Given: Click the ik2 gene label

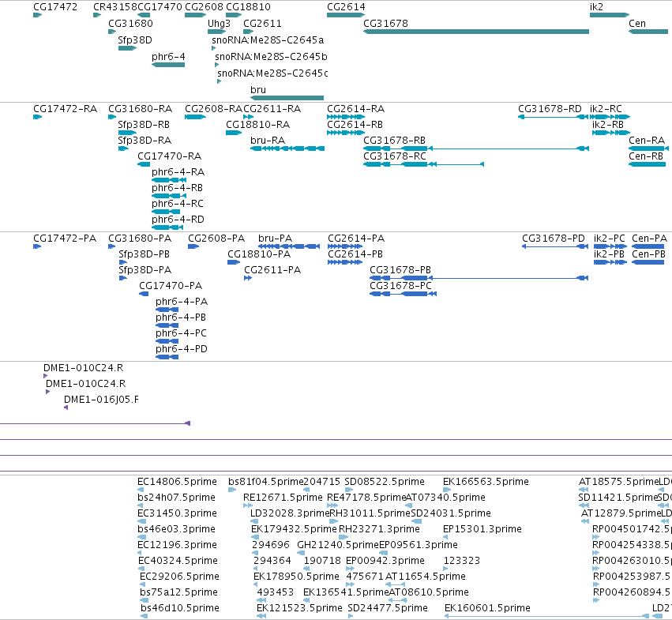Looking at the screenshot, I should 596,7.
